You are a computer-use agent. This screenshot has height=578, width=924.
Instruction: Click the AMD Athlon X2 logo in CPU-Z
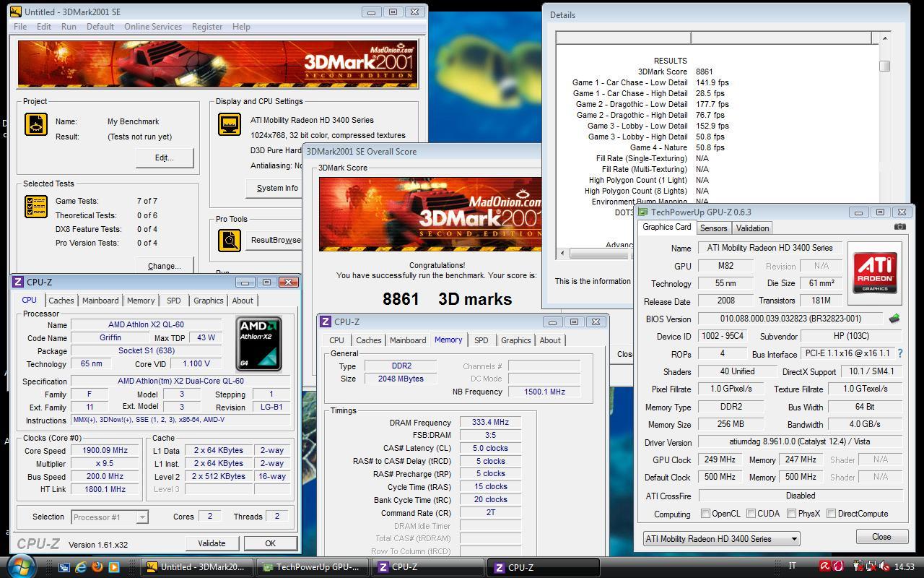click(258, 344)
